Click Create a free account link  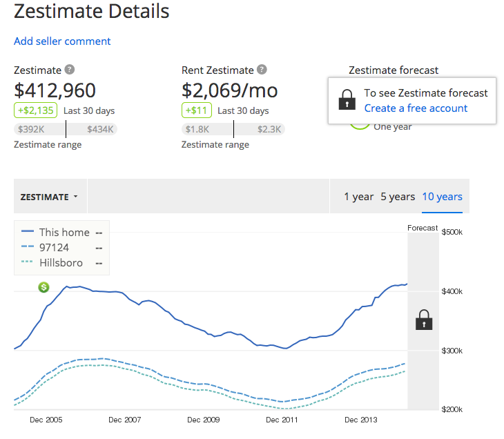tap(416, 108)
